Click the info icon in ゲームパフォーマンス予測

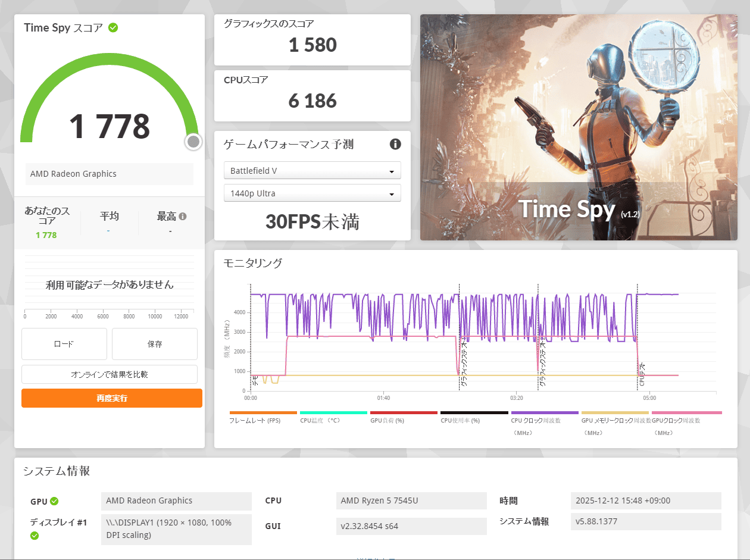pyautogui.click(x=395, y=144)
